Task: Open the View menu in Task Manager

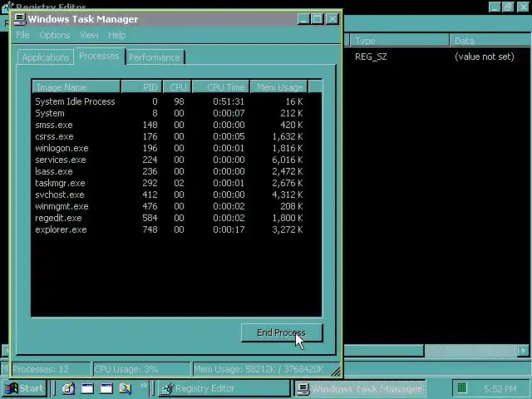Action: (x=89, y=35)
